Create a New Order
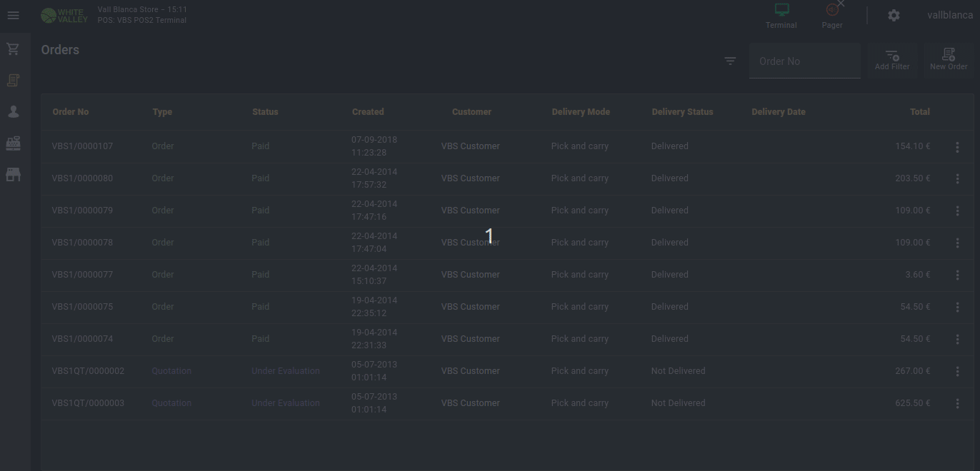The image size is (980, 471). tap(949, 59)
